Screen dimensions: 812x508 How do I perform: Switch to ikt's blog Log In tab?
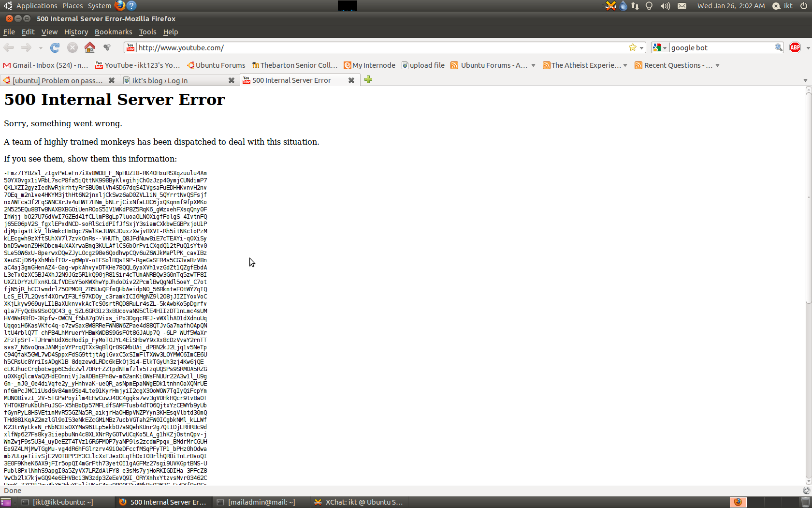[x=174, y=80]
